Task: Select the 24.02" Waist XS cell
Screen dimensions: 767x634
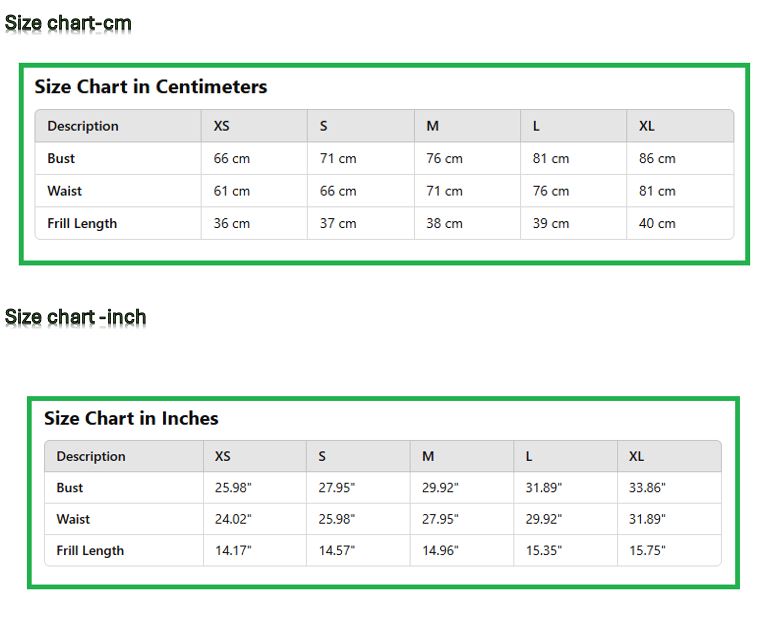Action: [233, 519]
